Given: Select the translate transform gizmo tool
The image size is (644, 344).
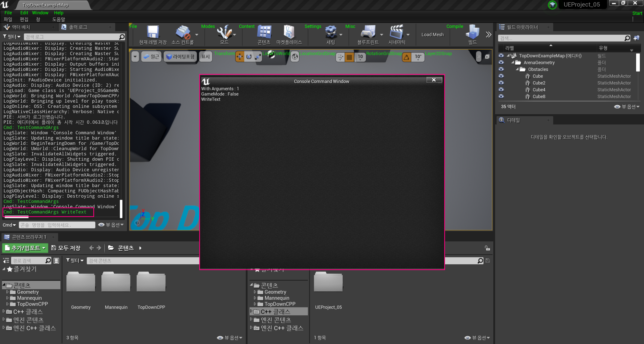Looking at the screenshot, I should 240,57.
